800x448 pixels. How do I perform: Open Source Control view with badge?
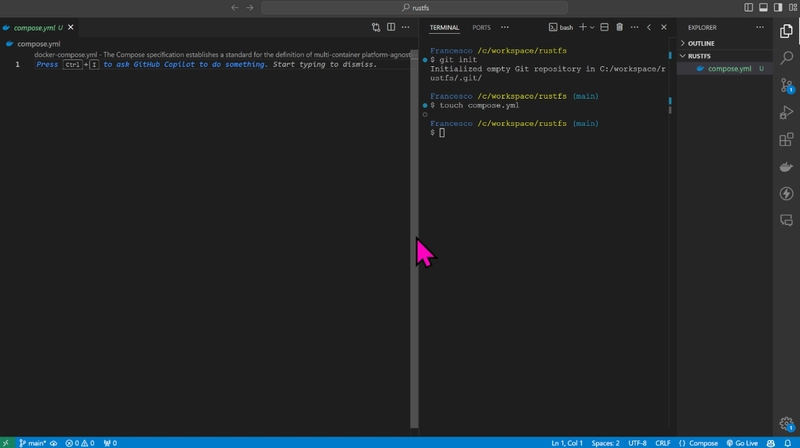pyautogui.click(x=786, y=85)
